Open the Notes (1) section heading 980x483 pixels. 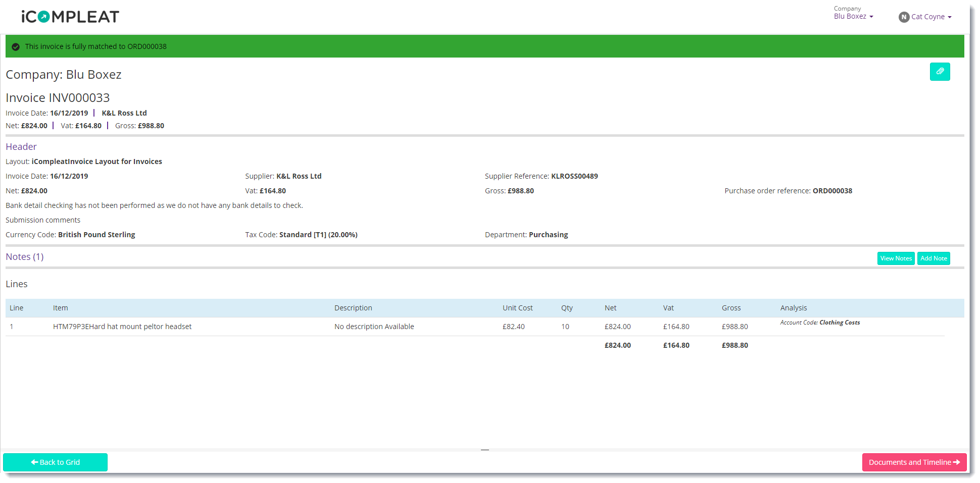tap(25, 257)
